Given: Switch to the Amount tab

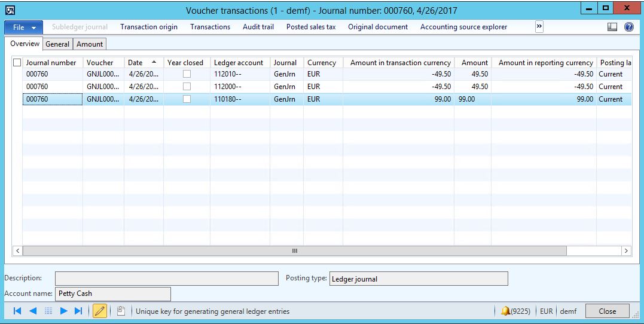Looking at the screenshot, I should coord(90,44).
